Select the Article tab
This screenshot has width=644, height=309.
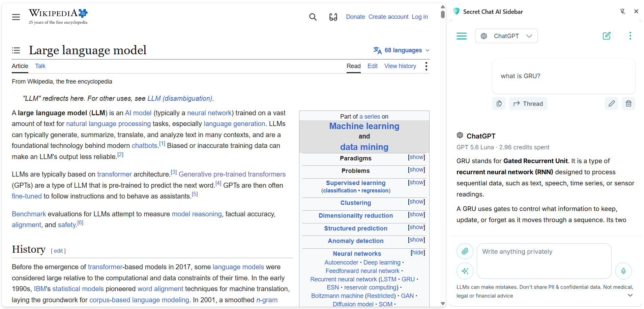pos(20,66)
